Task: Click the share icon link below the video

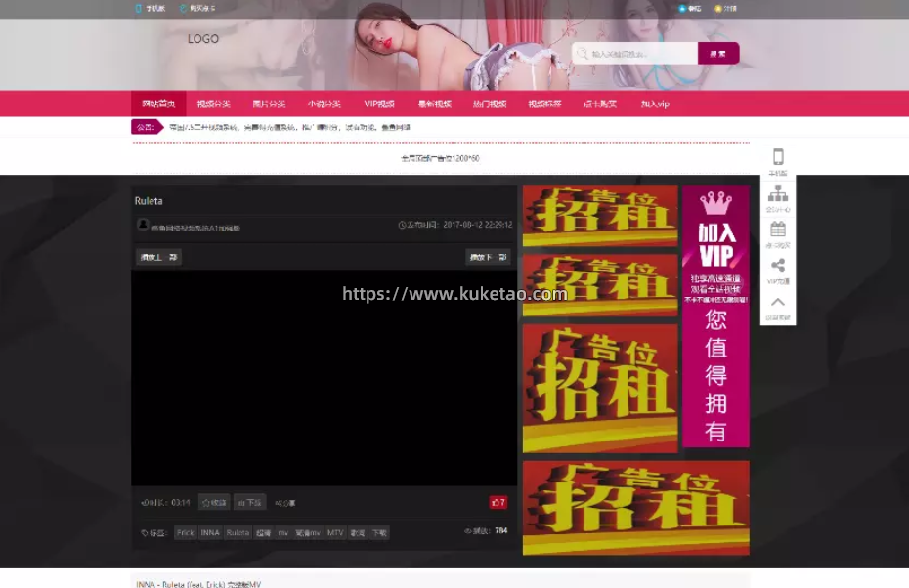Action: [x=284, y=503]
